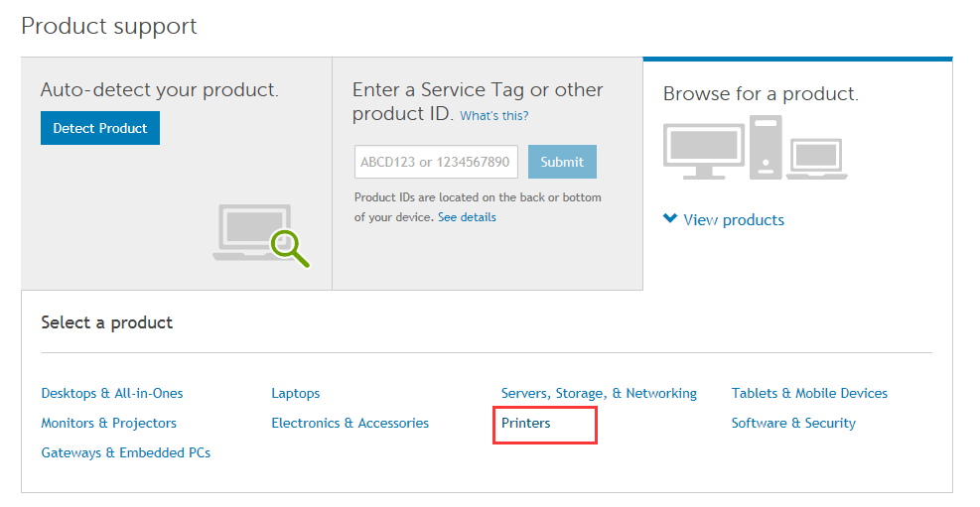The image size is (980, 507).
Task: Open the "See details" link
Action: (x=467, y=217)
